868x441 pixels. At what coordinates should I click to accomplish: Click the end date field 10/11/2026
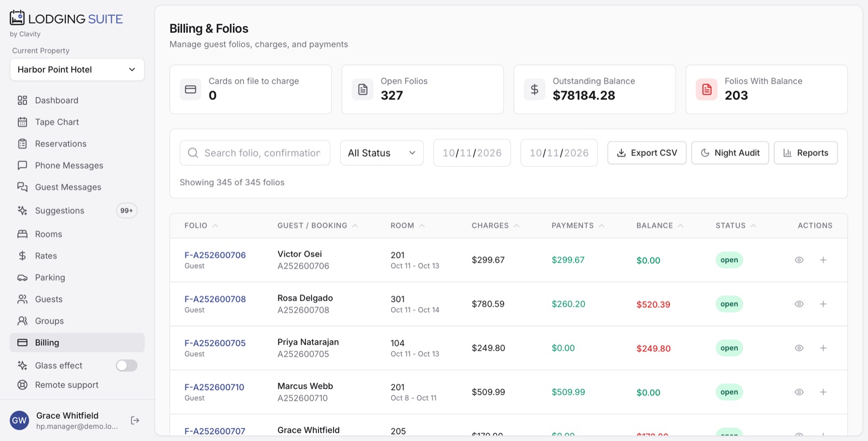click(x=559, y=153)
